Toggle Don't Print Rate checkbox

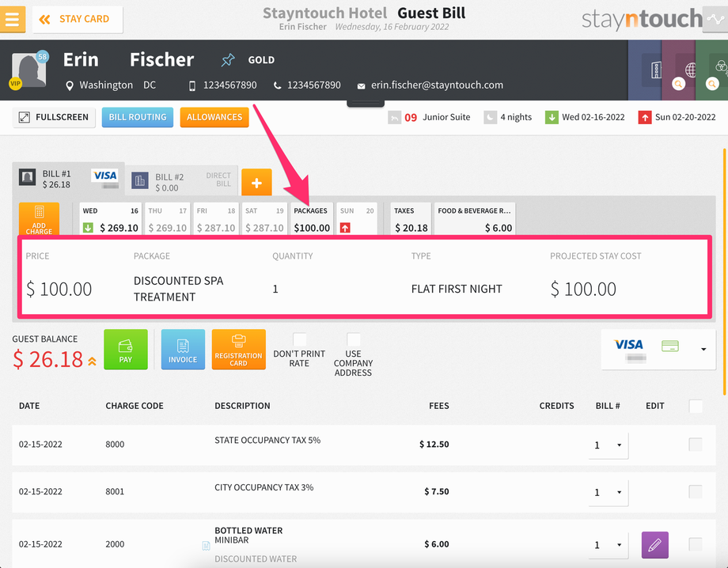click(x=299, y=339)
